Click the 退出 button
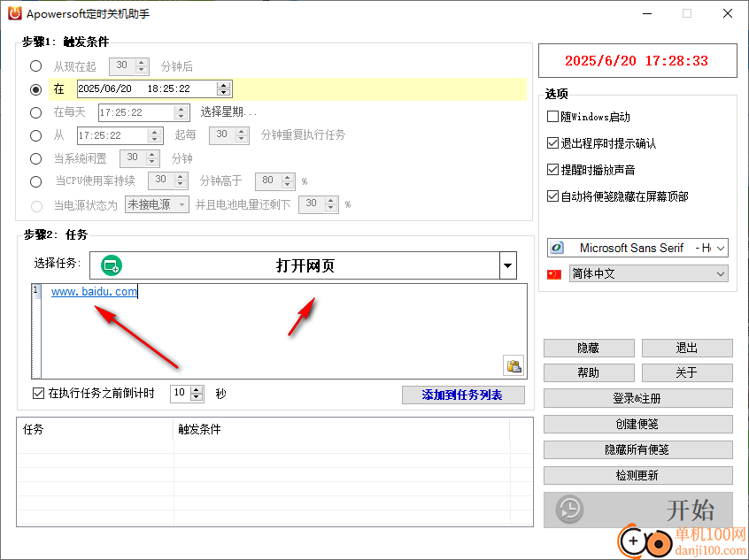Image resolution: width=749 pixels, height=560 pixels. pos(687,348)
